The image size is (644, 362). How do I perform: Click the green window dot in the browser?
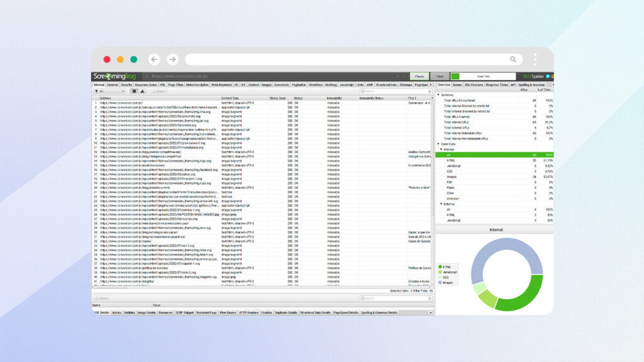[x=134, y=59]
